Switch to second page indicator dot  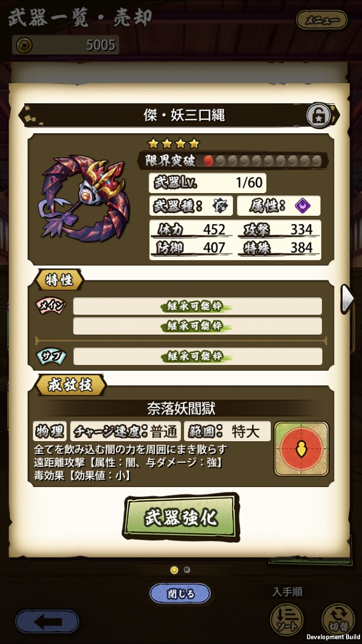pyautogui.click(x=187, y=570)
